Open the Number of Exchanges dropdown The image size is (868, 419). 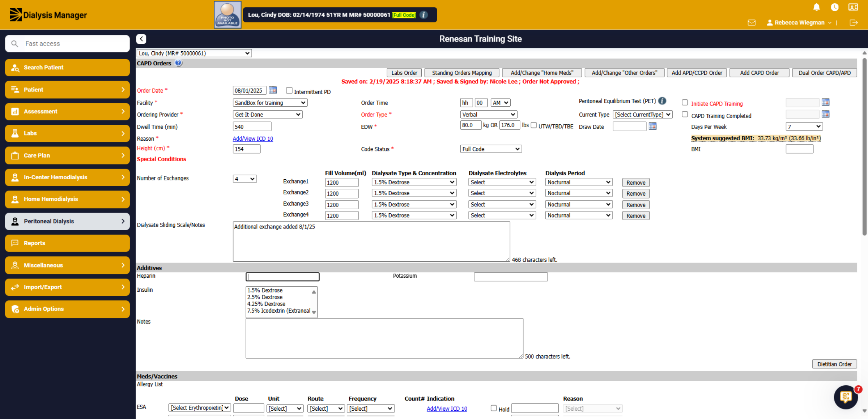[x=245, y=179]
